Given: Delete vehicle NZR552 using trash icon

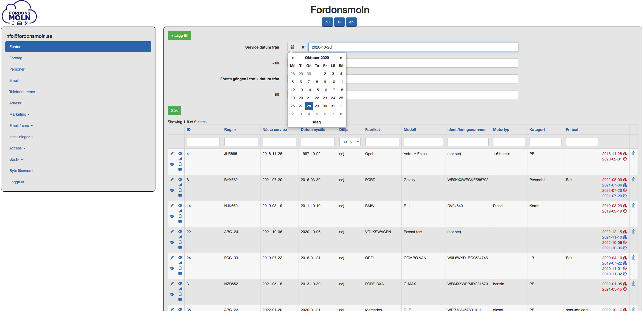Looking at the screenshot, I should tap(634, 284).
